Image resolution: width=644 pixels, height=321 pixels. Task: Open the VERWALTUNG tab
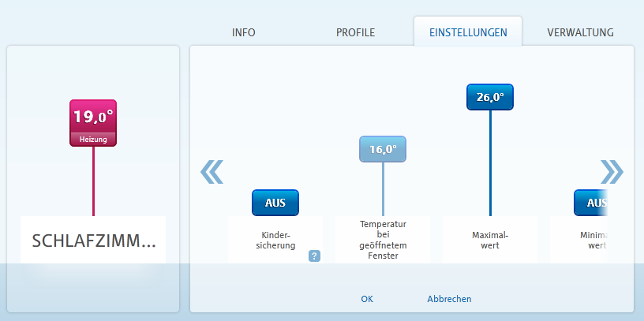pyautogui.click(x=580, y=32)
